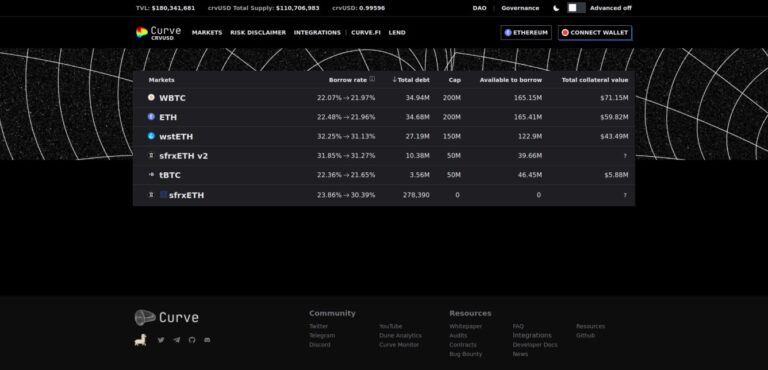
Task: Open the sfrxETH v2 market row
Action: (384, 156)
